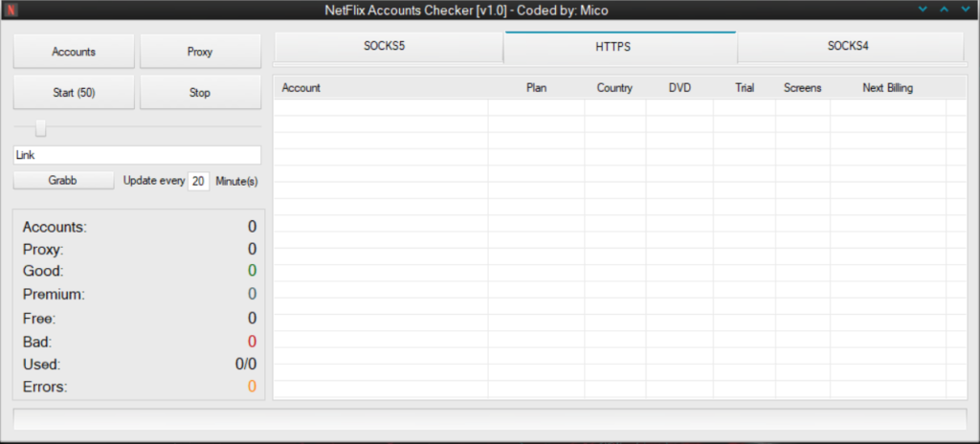Image resolution: width=980 pixels, height=444 pixels.
Task: Click the Country column header
Action: tap(615, 87)
